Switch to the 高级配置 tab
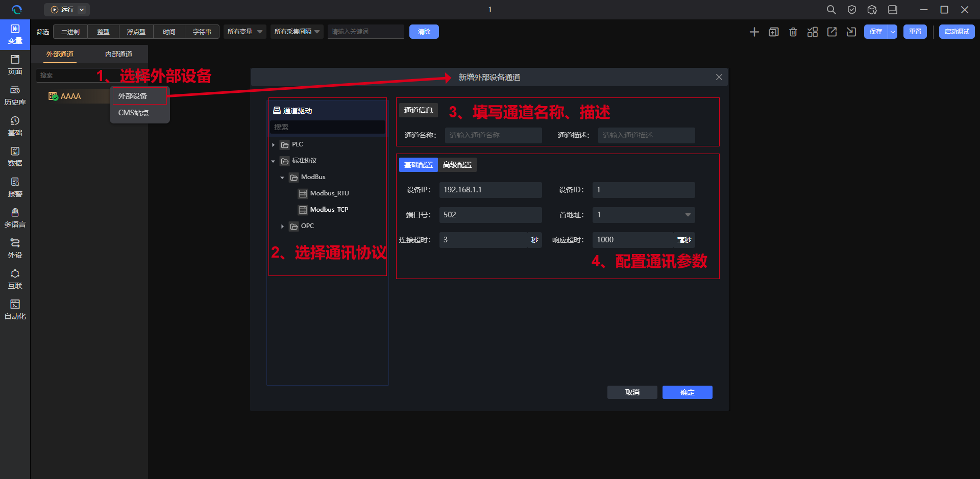The height and width of the screenshot is (479, 980). [x=457, y=165]
